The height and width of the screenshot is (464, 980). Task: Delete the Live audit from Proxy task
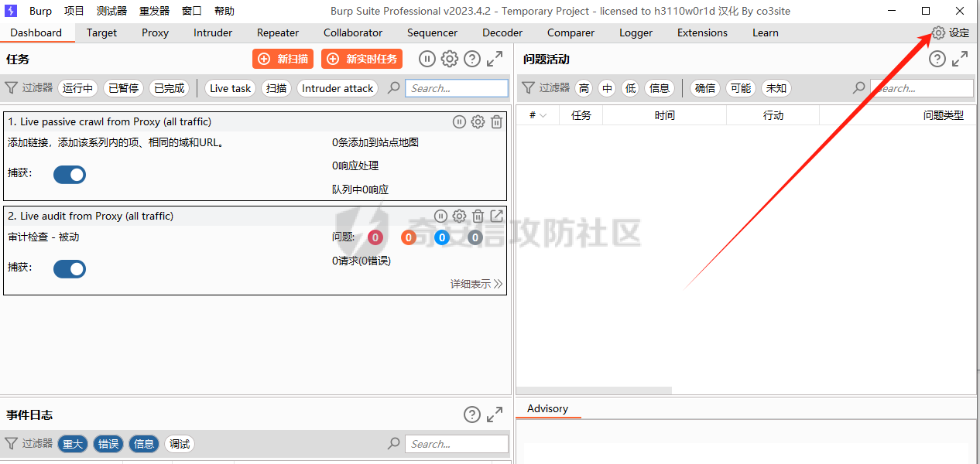pyautogui.click(x=478, y=216)
